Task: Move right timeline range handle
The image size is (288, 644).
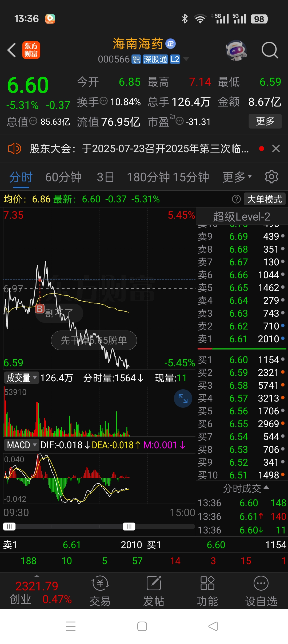Action: pyautogui.click(x=129, y=526)
